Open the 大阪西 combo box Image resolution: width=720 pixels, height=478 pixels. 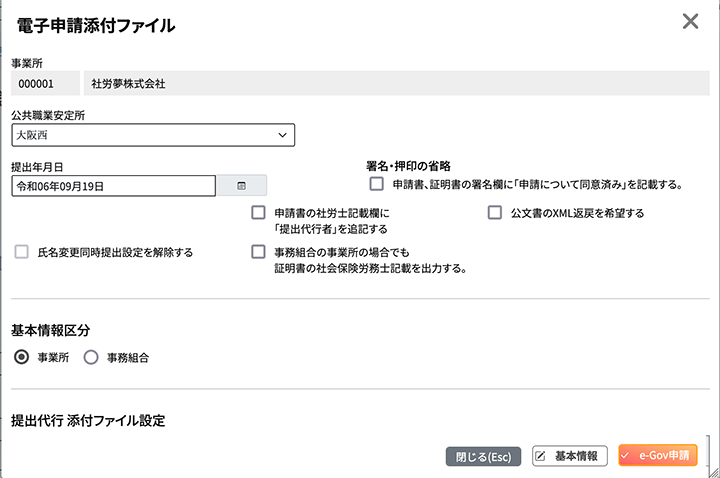[153, 135]
